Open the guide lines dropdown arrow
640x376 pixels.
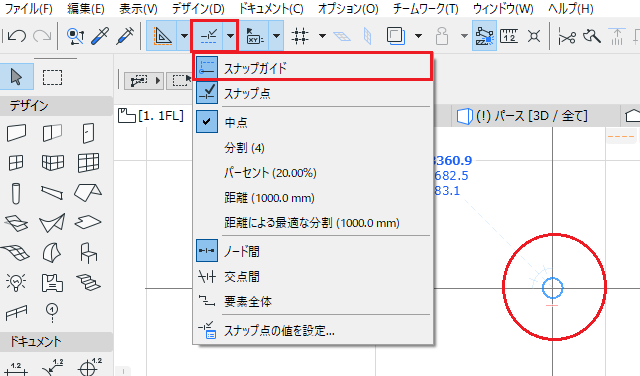(184, 36)
